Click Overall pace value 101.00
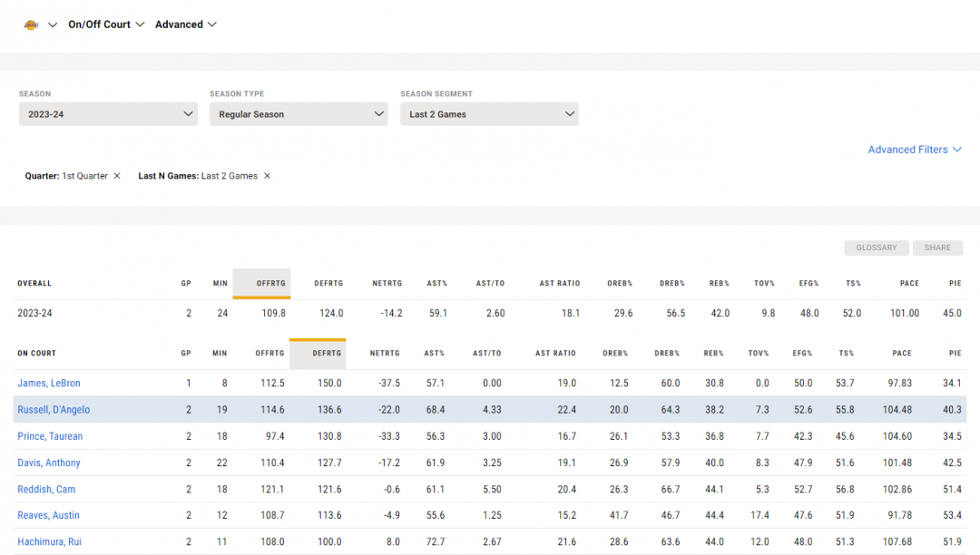Viewport: 980px width, 555px height. coord(905,314)
